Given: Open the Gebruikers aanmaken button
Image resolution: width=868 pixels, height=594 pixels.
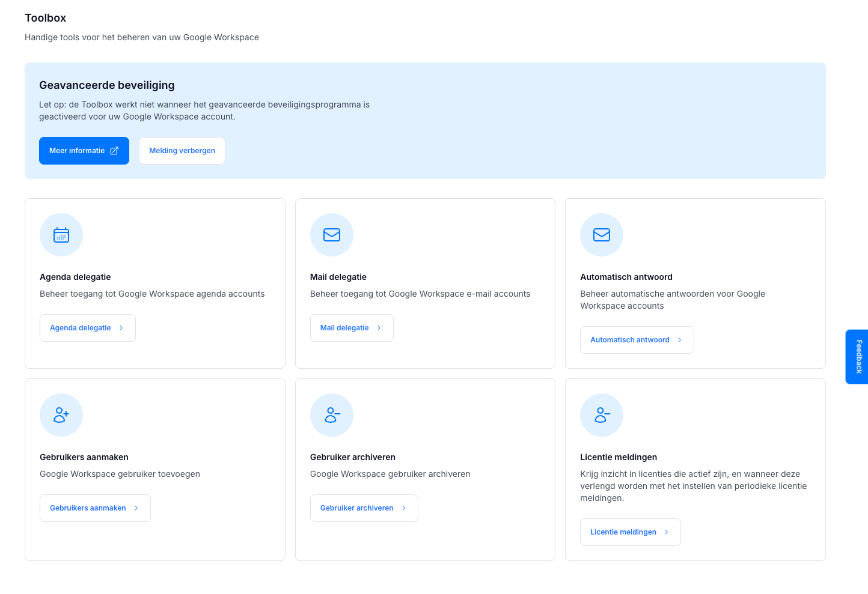Looking at the screenshot, I should coord(95,508).
